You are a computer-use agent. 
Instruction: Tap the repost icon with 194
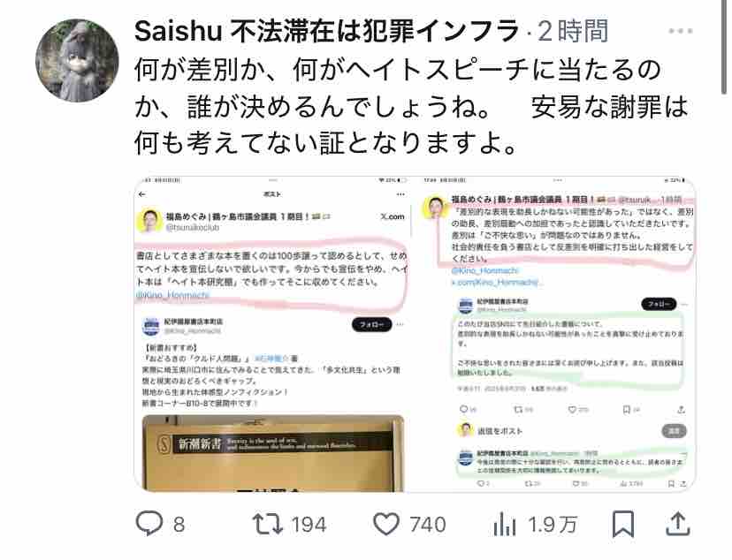(268, 524)
